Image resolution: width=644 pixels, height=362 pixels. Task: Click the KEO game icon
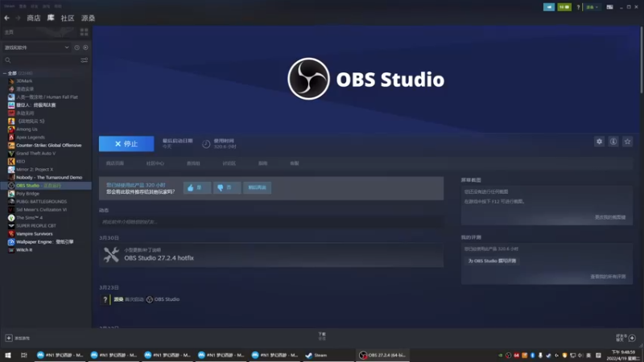click(x=11, y=162)
